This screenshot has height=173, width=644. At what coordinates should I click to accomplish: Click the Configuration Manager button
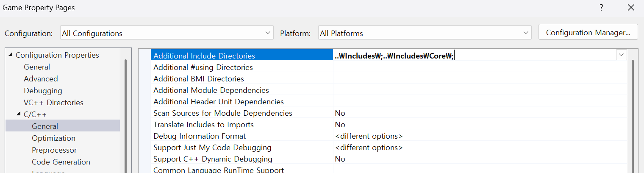point(588,32)
